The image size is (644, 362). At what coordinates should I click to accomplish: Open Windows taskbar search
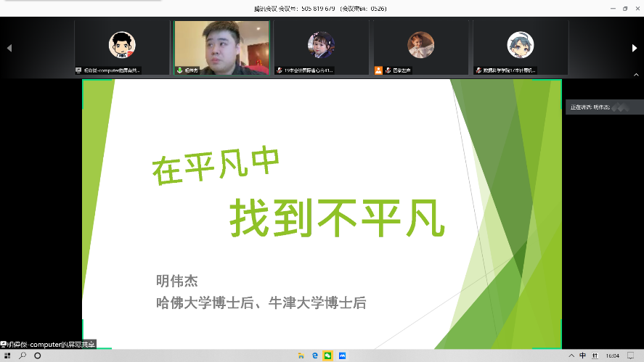pos(23,356)
